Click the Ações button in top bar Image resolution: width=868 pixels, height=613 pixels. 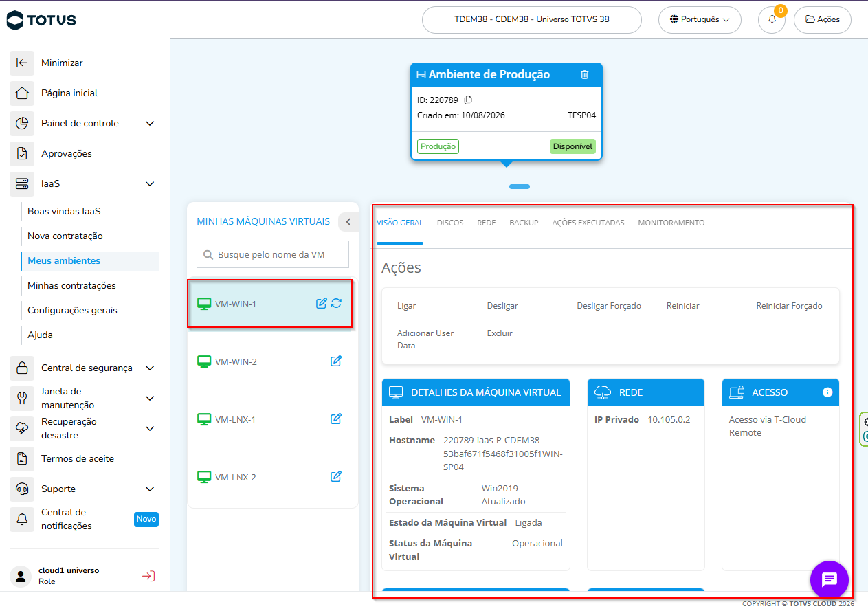point(823,19)
